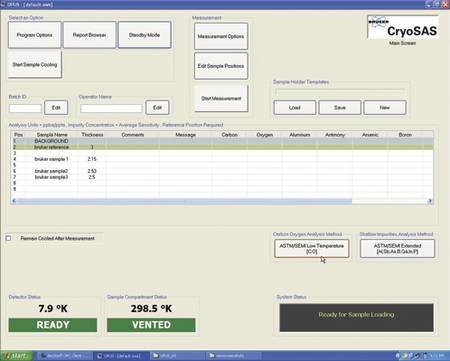This screenshot has width=450, height=361.
Task: Select the BACKGROUND row in the table
Action: click(x=222, y=141)
